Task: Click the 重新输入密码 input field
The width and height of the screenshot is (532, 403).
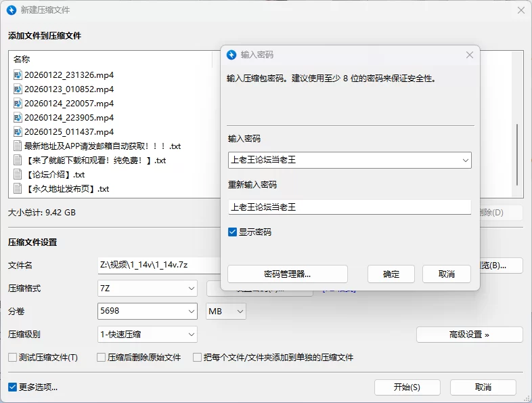Action: pos(350,207)
